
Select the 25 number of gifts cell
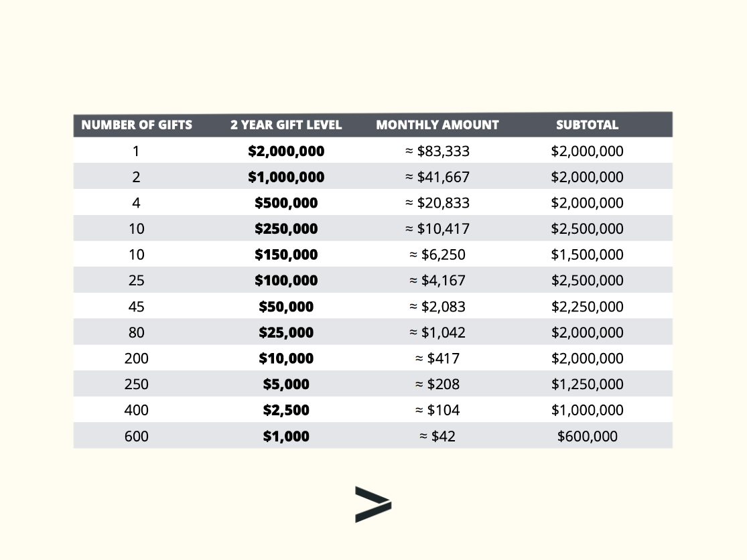point(137,281)
